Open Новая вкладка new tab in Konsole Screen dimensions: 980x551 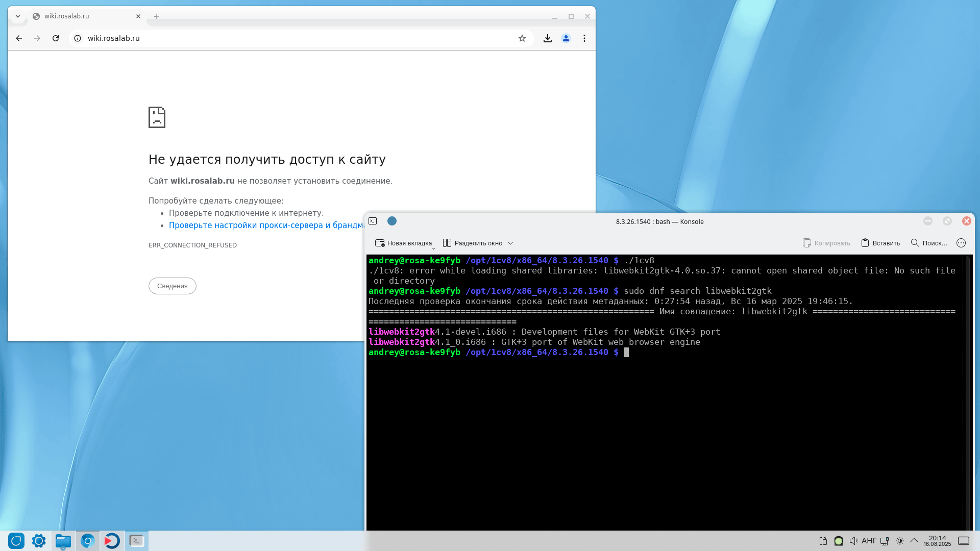click(403, 243)
